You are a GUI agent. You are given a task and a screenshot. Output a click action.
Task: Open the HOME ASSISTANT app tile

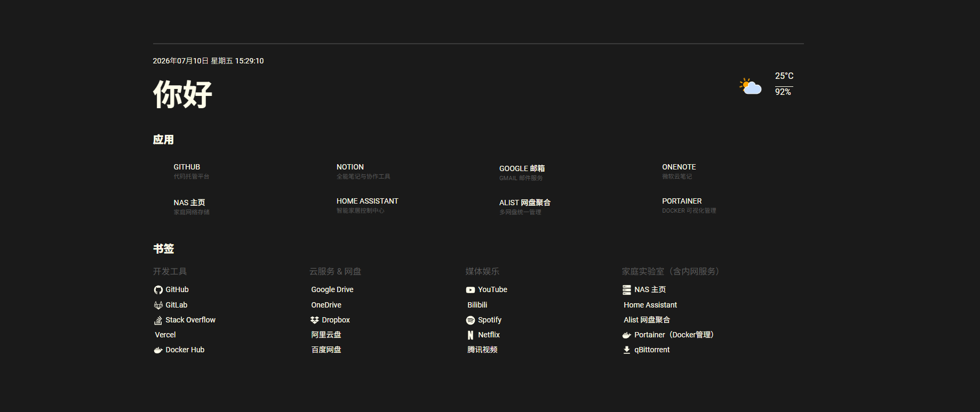[x=368, y=205]
